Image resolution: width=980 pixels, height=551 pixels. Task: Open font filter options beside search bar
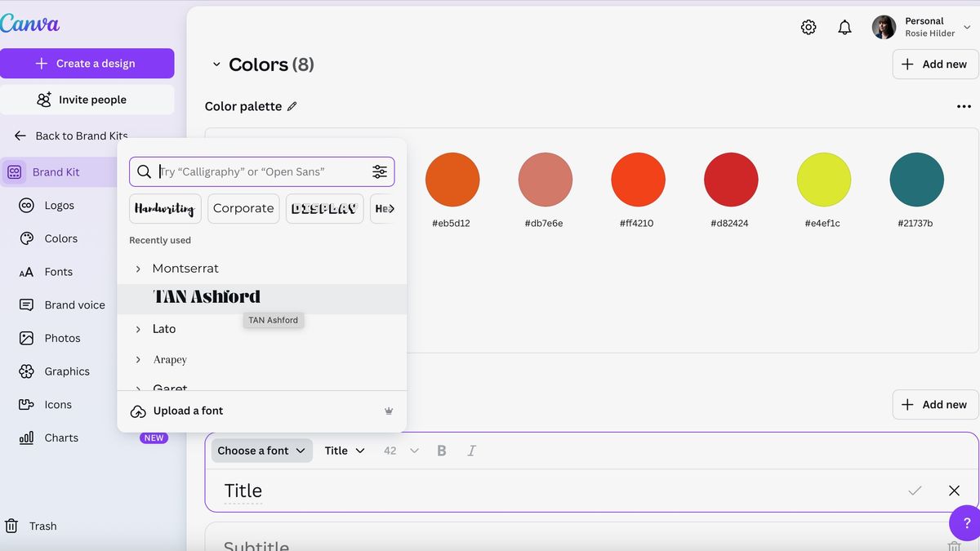click(379, 171)
